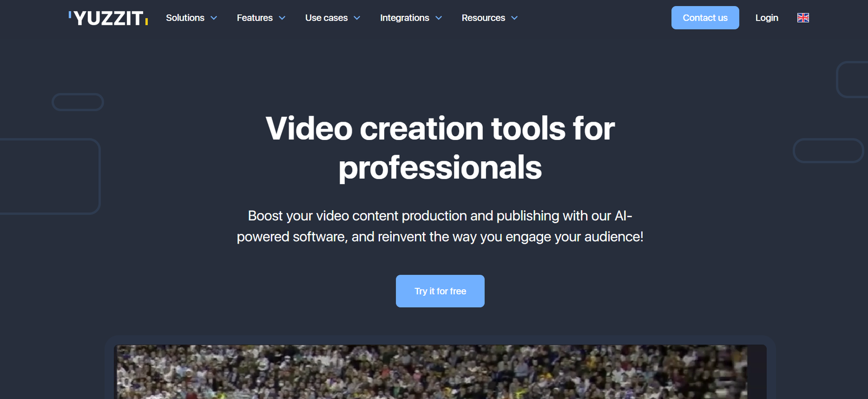Expand the chevron next to Features

pyautogui.click(x=282, y=18)
